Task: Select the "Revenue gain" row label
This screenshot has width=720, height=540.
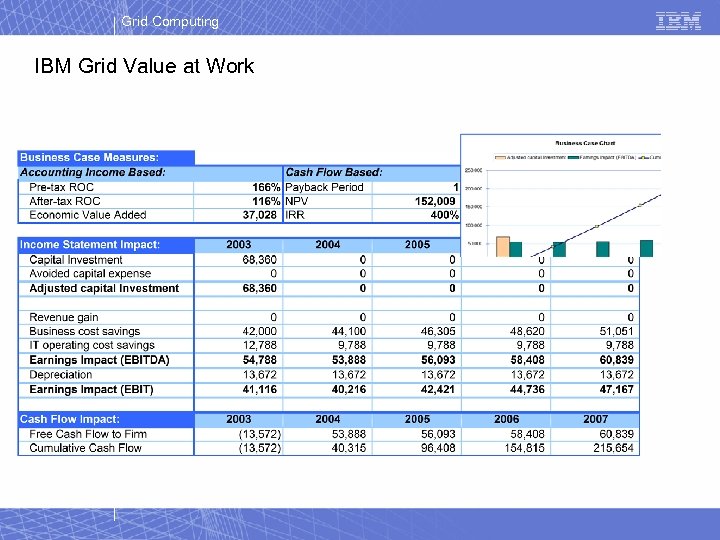Action: click(x=63, y=317)
